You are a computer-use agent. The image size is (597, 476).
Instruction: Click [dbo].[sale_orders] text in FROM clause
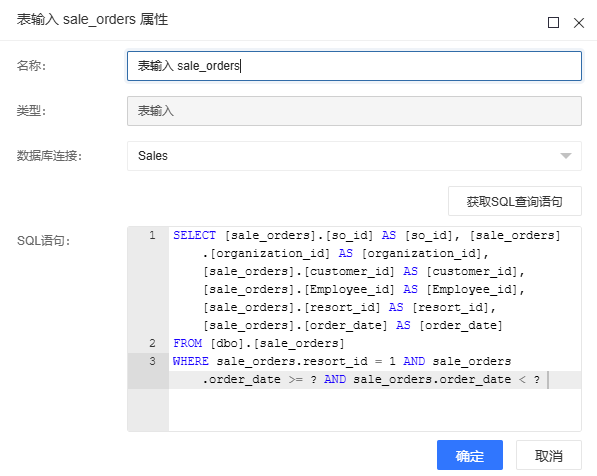[278, 343]
